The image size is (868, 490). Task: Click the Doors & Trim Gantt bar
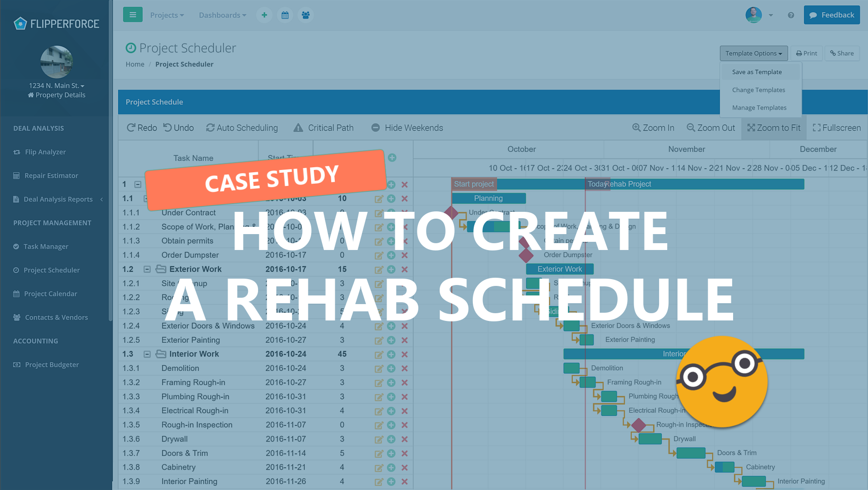point(691,453)
